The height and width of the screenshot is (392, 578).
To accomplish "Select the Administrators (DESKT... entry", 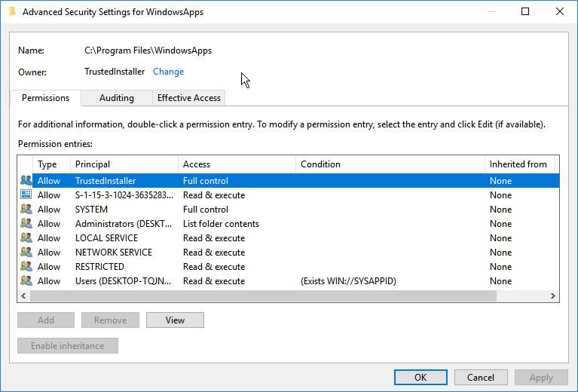I will pos(124,224).
